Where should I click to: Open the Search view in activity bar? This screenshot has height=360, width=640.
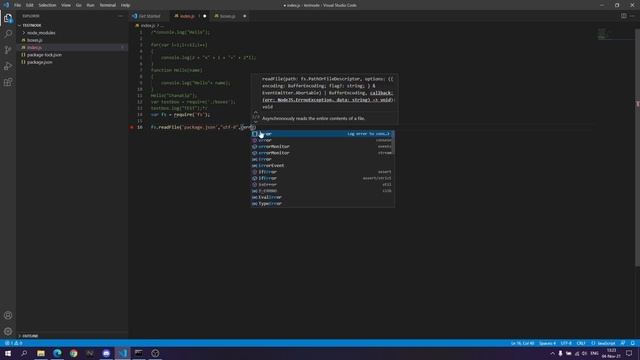pos(8,33)
